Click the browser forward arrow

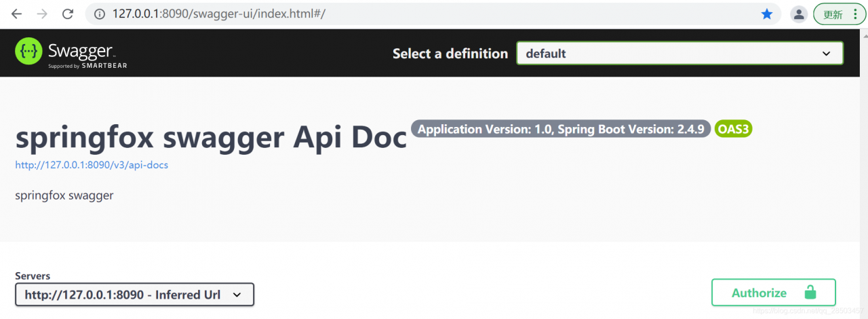(x=42, y=14)
